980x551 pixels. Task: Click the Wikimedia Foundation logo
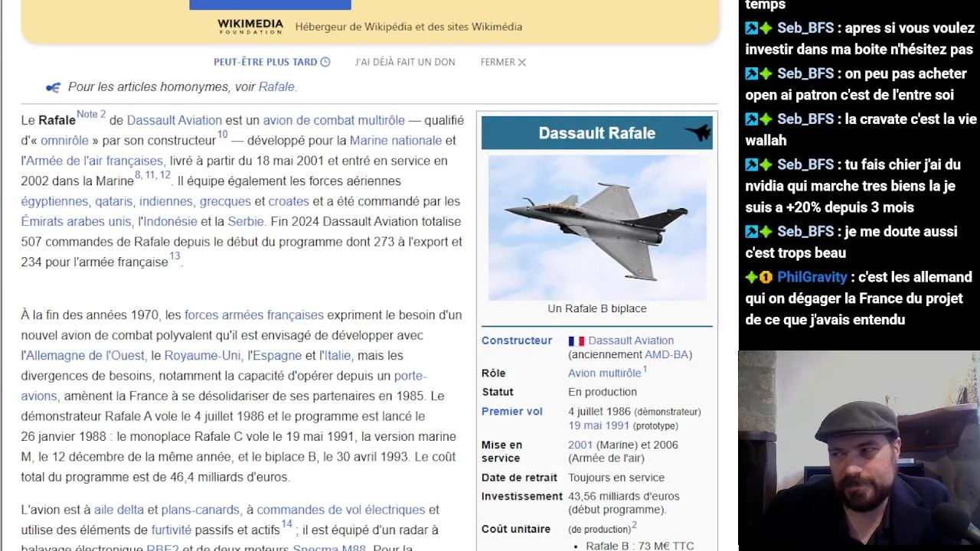tap(250, 26)
